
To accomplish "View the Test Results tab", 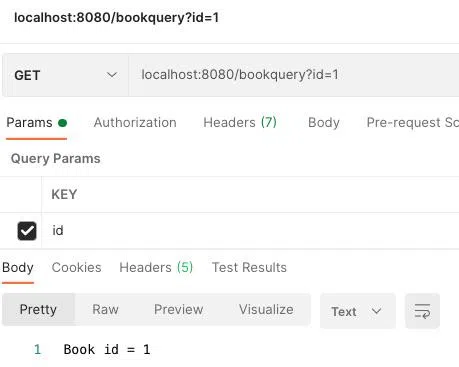I will pyautogui.click(x=249, y=267).
